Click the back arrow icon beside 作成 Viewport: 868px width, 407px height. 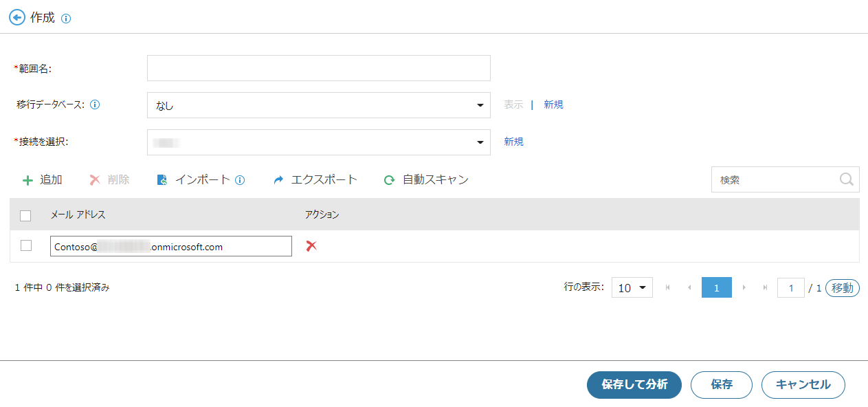[17, 18]
